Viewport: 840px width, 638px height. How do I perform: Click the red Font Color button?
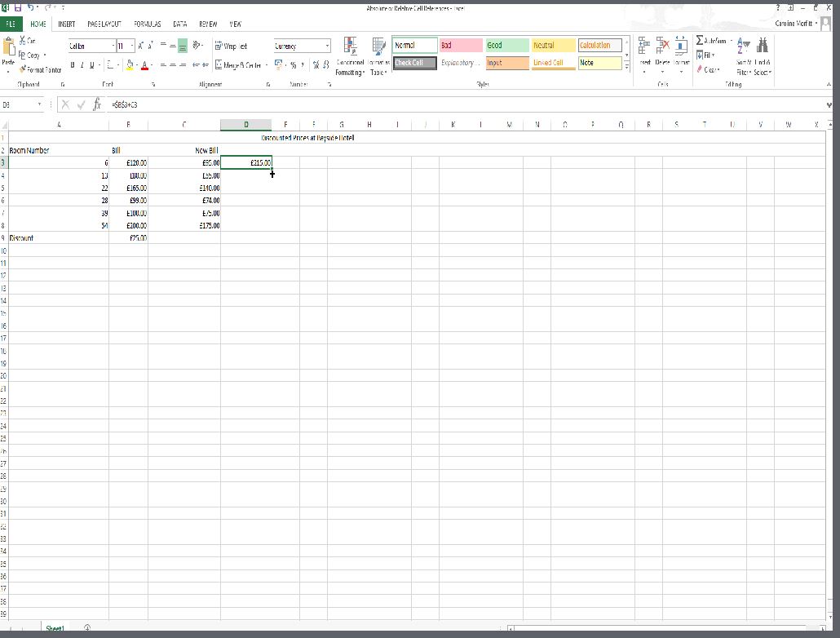pyautogui.click(x=144, y=65)
